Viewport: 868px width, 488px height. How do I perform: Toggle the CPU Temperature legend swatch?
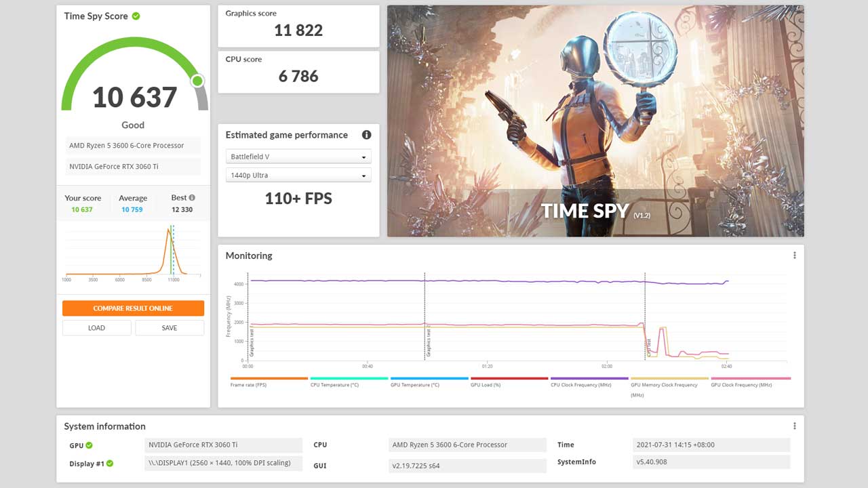point(349,378)
